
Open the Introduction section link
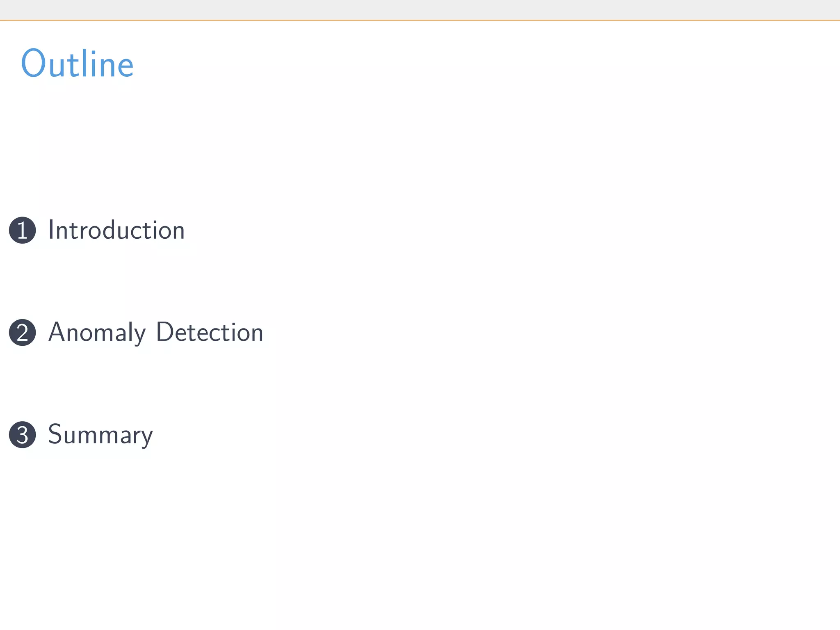116,230
